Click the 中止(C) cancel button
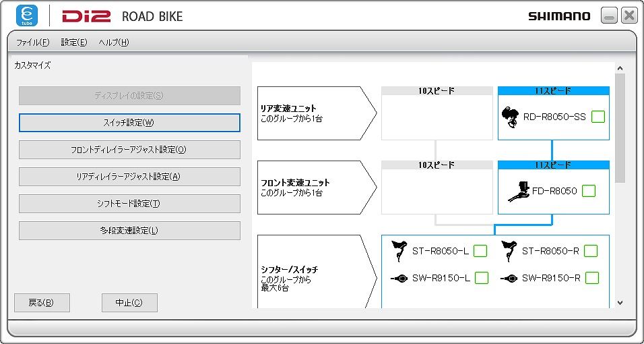This screenshot has height=344, width=644. (129, 303)
